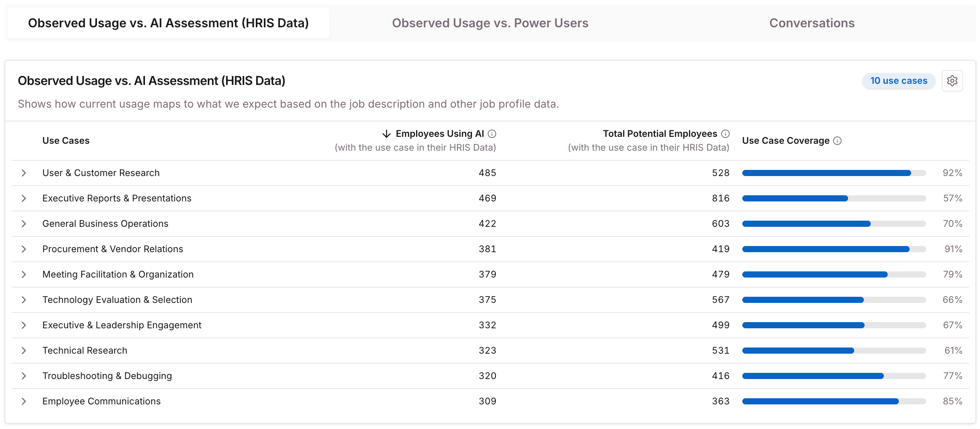
Task: Expand the User & Customer Research row
Action: click(x=24, y=173)
